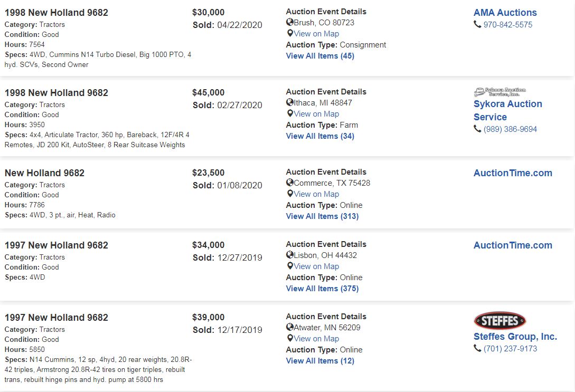Open View All Items (313) link
The height and width of the screenshot is (392, 575).
click(x=322, y=216)
